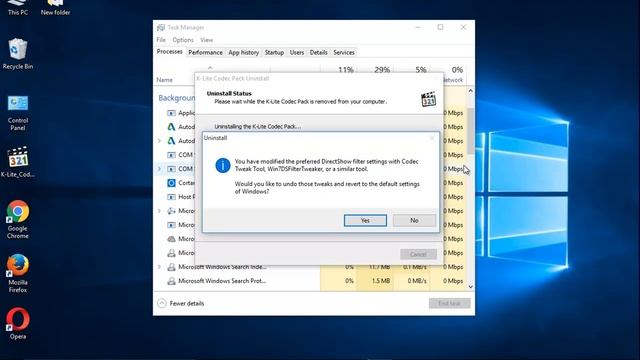Switch to the Services tab
Image resolution: width=640 pixels, height=360 pixels.
[x=344, y=53]
